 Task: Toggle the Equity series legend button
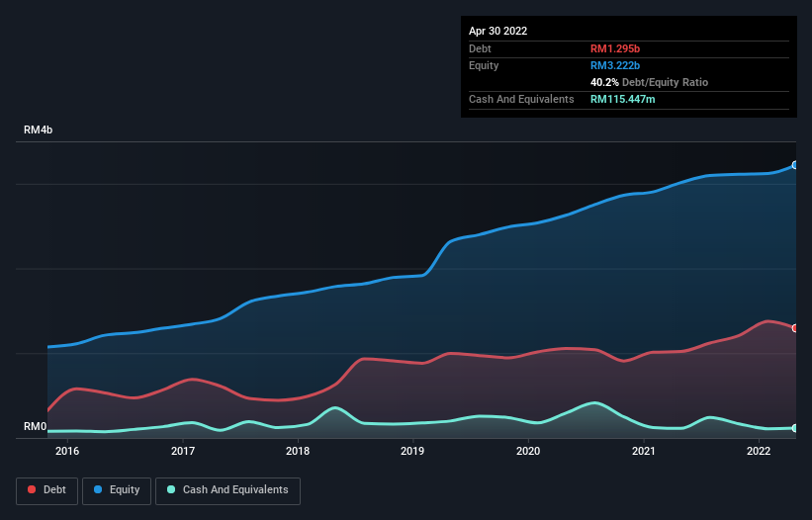[x=117, y=490]
